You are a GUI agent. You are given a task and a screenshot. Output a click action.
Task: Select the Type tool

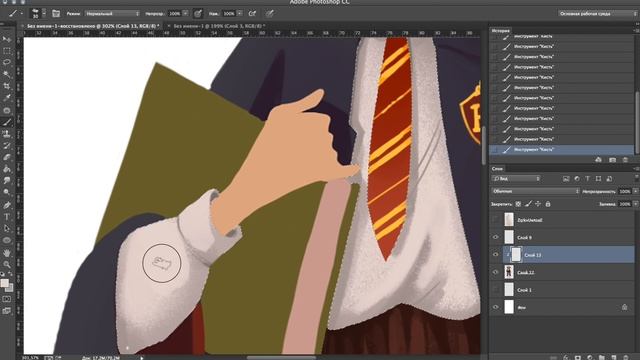point(7,217)
